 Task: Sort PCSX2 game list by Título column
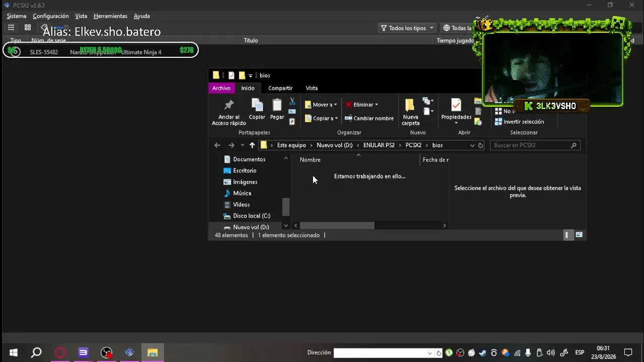point(251,40)
